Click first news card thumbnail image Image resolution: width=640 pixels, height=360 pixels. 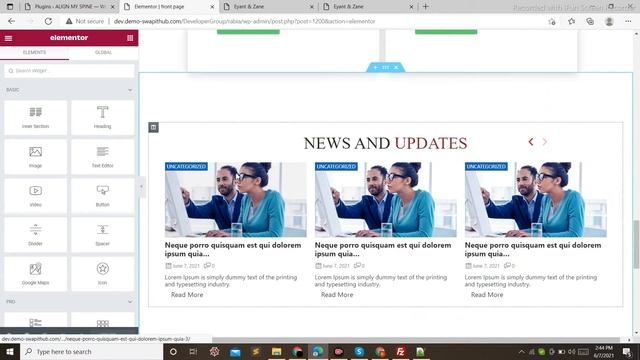pos(236,200)
